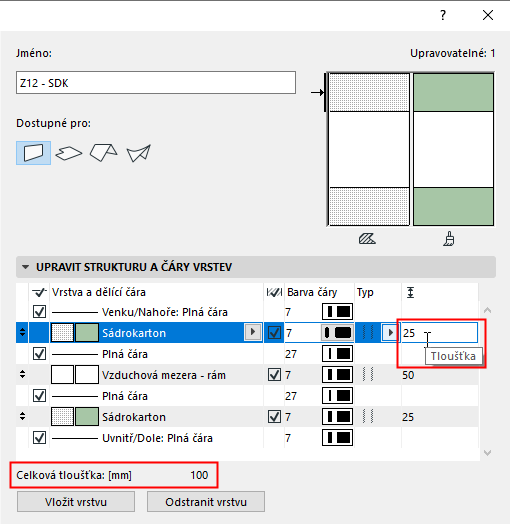Toggle Venku/Nahoře line checkbox
This screenshot has width=510, height=524.
point(39,311)
